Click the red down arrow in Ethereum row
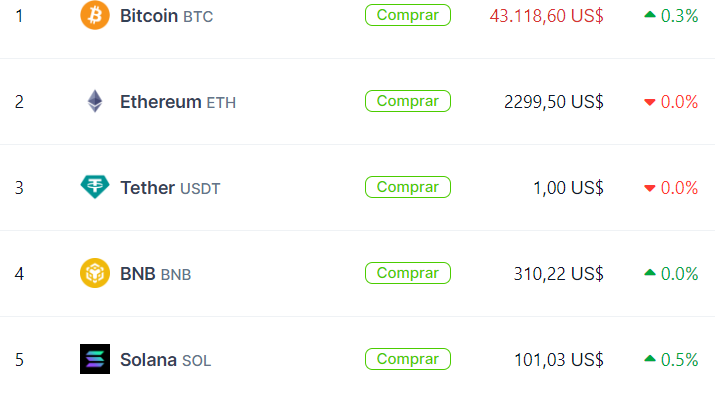The image size is (715, 397). point(650,102)
